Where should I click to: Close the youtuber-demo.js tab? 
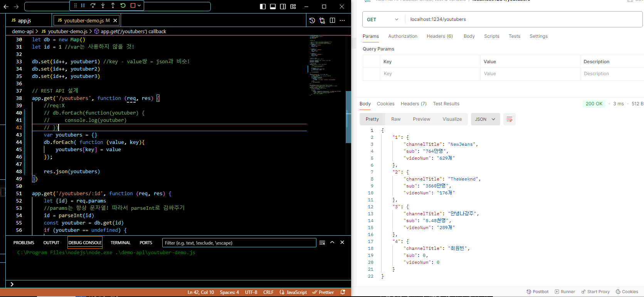[115, 20]
